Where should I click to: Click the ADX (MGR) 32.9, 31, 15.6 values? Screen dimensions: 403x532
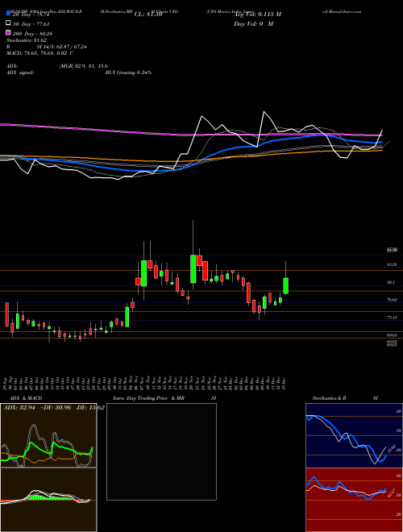click(x=84, y=66)
